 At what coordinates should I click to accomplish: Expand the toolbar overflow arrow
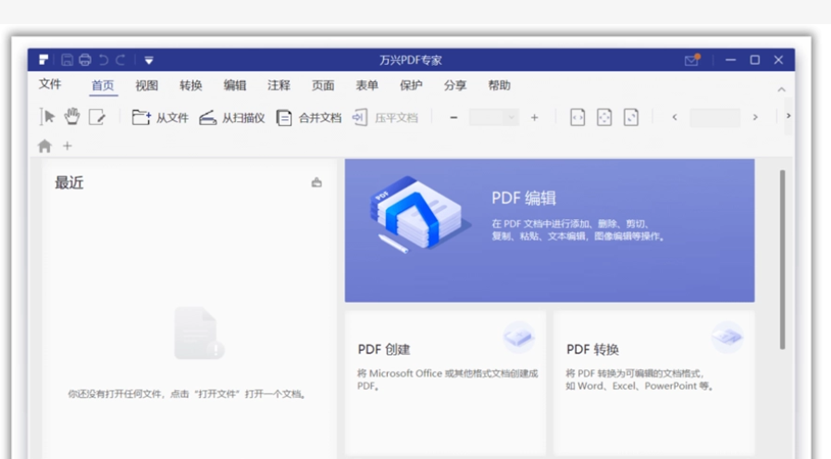[788, 116]
